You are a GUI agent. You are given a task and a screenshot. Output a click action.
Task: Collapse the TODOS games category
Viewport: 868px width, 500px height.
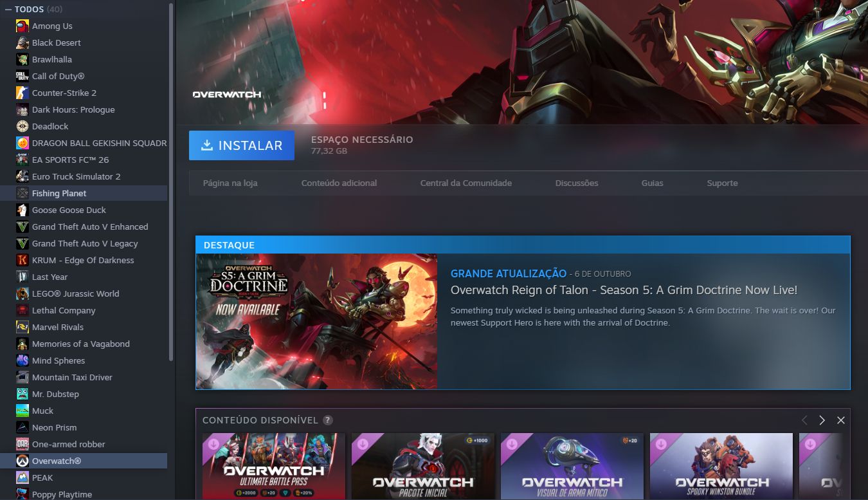coord(8,10)
